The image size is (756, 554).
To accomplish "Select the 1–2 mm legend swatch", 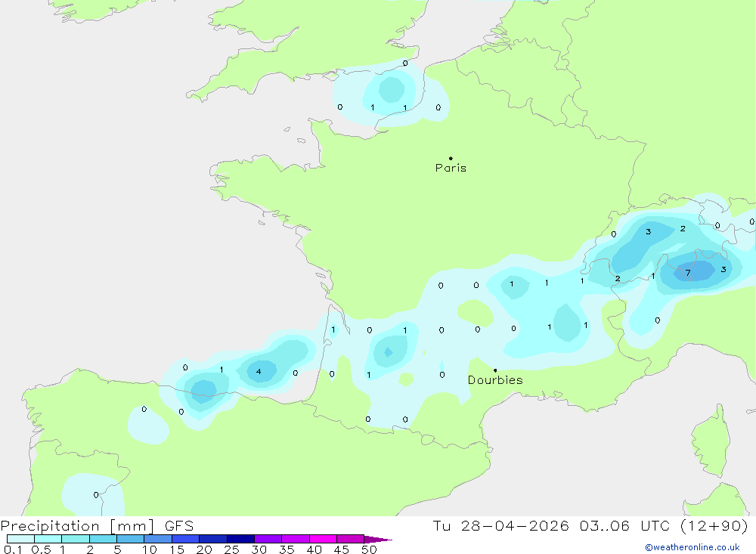I will (75, 539).
